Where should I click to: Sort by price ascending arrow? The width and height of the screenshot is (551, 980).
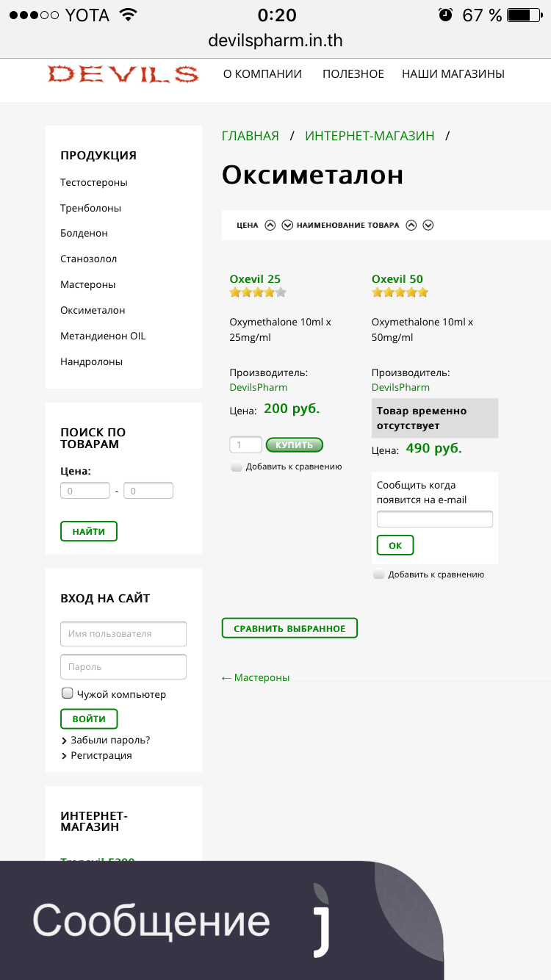270,226
